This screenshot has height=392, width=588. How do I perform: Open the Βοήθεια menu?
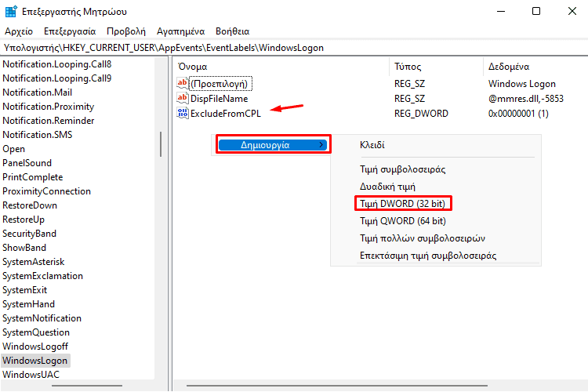pyautogui.click(x=233, y=31)
